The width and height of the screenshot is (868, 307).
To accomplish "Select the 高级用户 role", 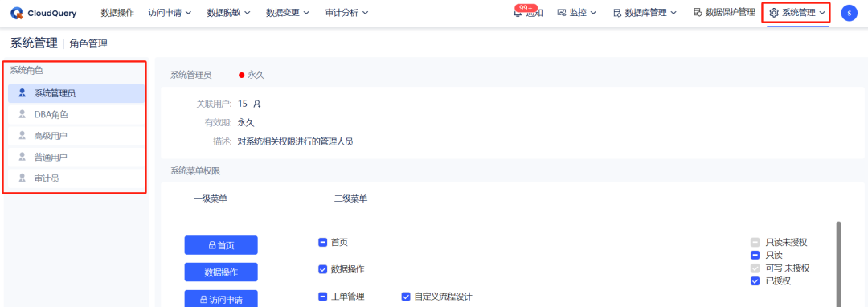I will [76, 136].
